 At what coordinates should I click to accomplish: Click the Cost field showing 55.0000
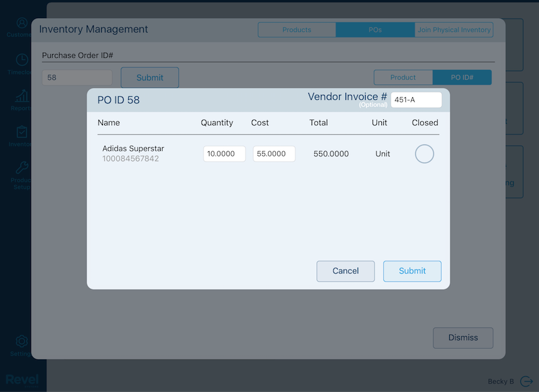274,153
